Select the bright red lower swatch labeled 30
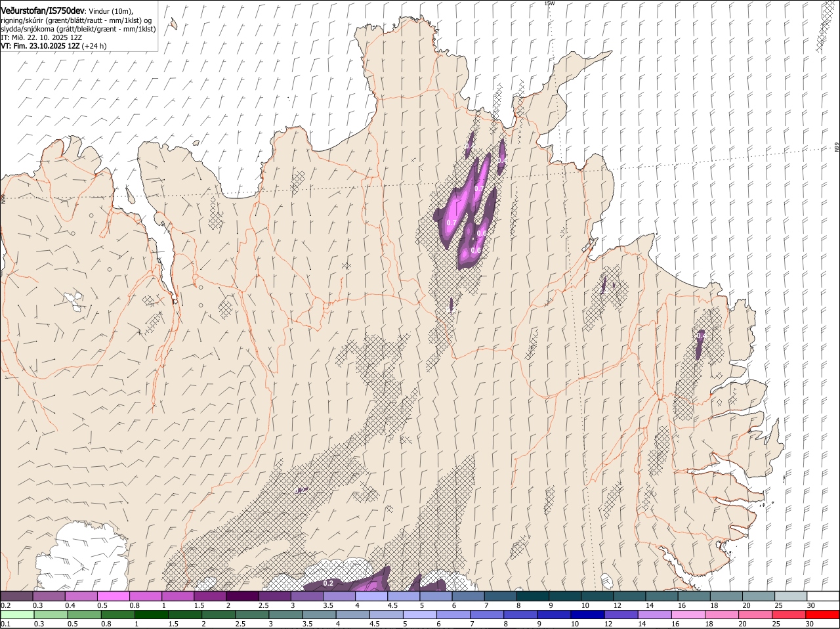This screenshot has height=629, width=840. tap(823, 615)
